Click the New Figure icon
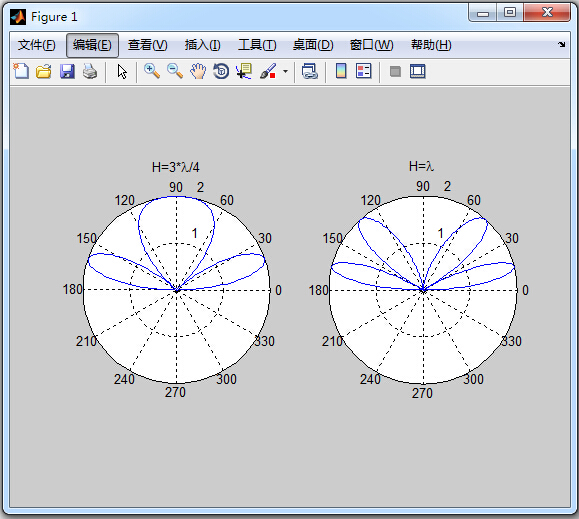The height and width of the screenshot is (519, 579). click(x=21, y=71)
